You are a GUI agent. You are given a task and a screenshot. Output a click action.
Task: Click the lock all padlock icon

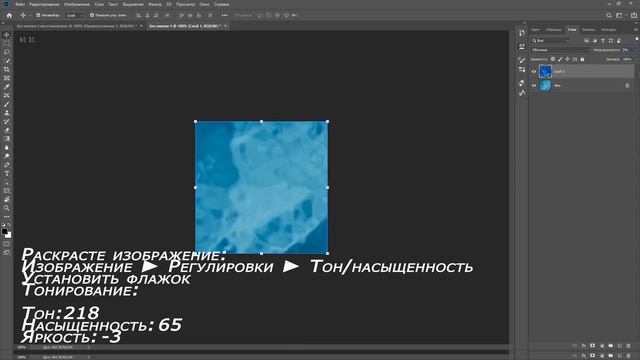(x=582, y=59)
